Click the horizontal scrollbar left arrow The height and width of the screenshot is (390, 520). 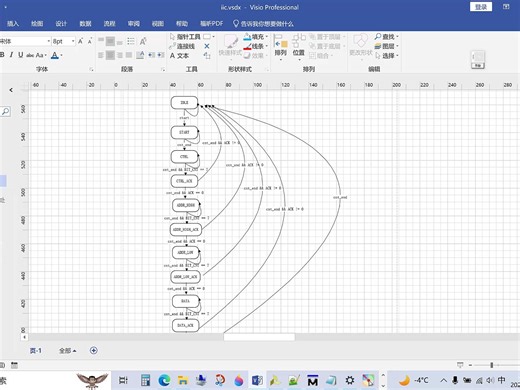click(x=24, y=337)
